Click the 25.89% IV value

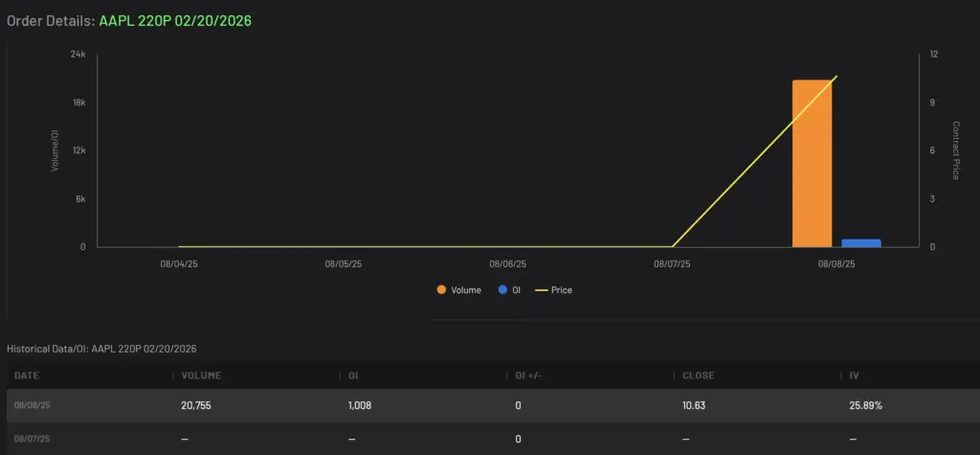(x=865, y=405)
